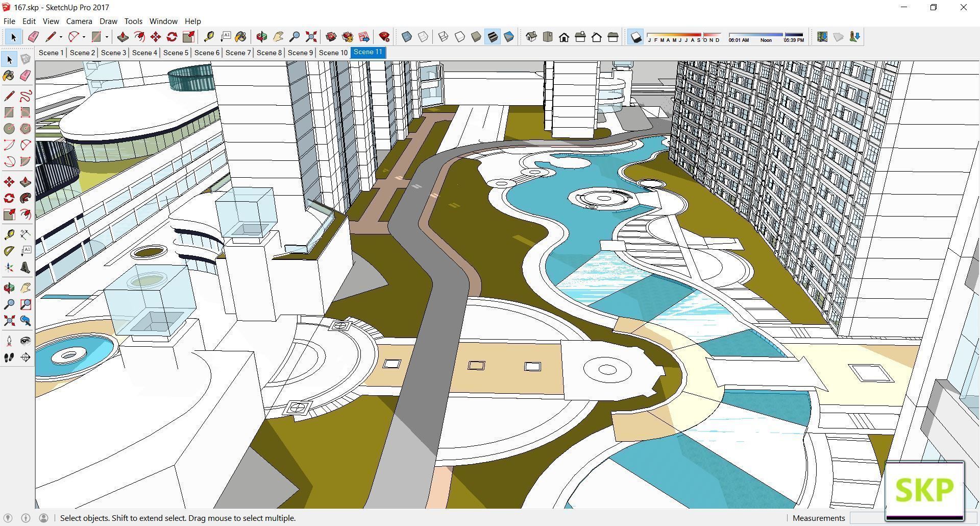
Task: Switch to Left view
Action: (x=613, y=37)
